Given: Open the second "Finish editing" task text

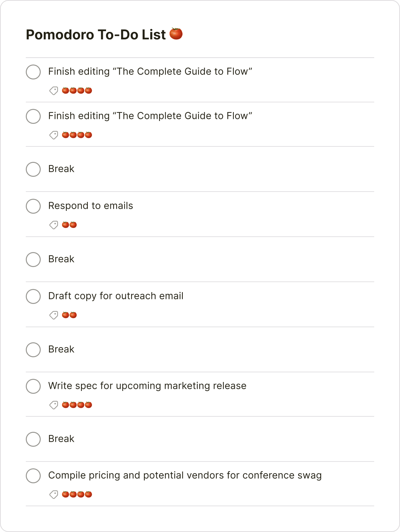Looking at the screenshot, I should tap(151, 116).
